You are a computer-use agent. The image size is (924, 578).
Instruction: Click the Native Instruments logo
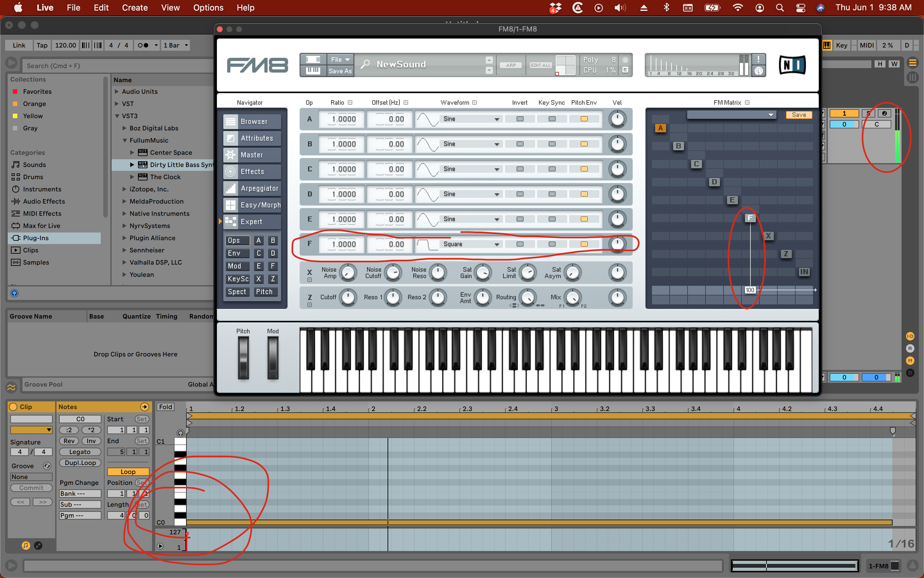(x=792, y=65)
